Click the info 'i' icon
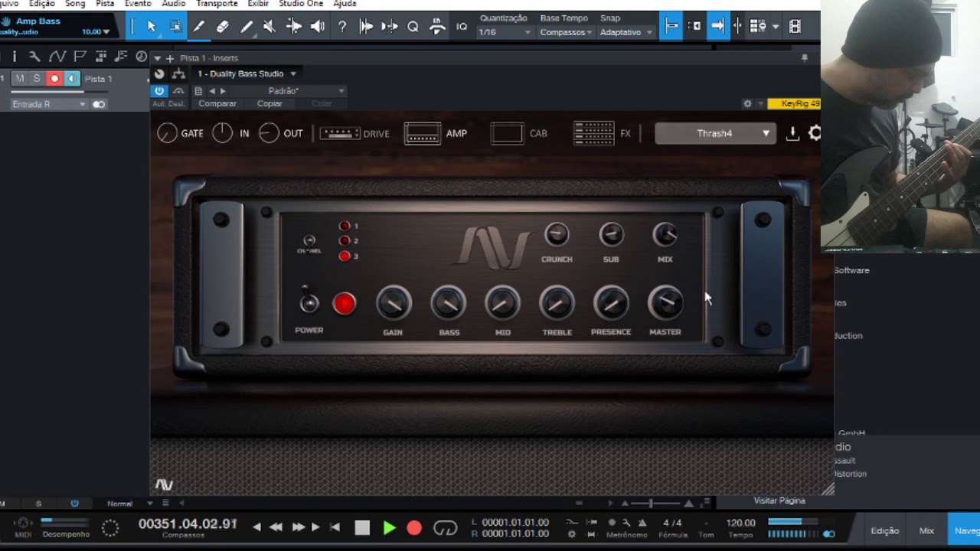Screen dimensions: 980x551 pyautogui.click(x=14, y=57)
